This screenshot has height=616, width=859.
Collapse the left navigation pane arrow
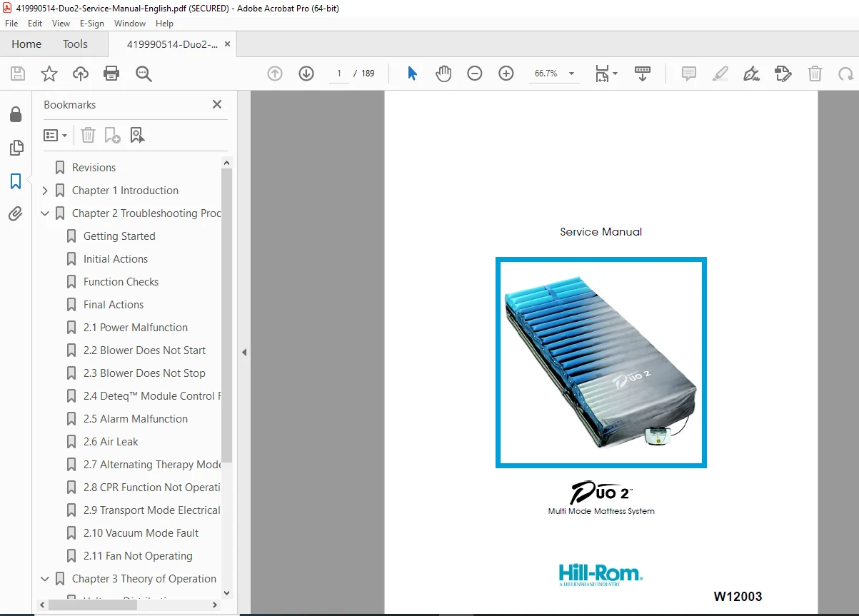tap(243, 352)
